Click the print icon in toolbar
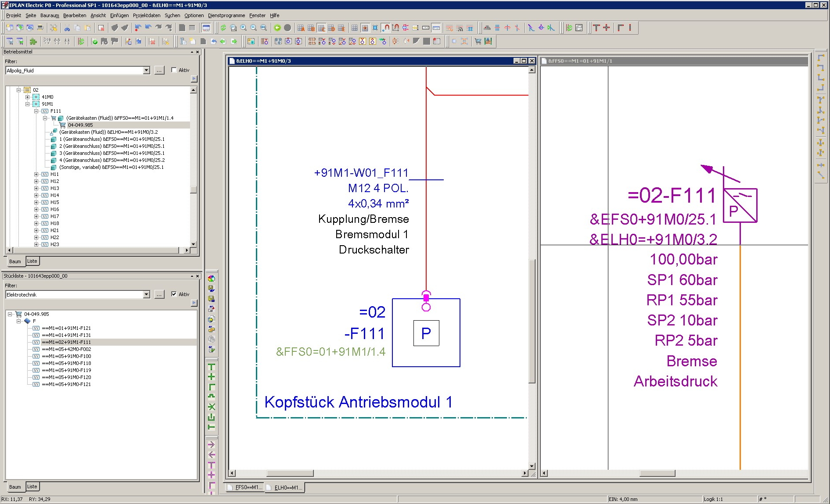The height and width of the screenshot is (504, 830). [40, 28]
